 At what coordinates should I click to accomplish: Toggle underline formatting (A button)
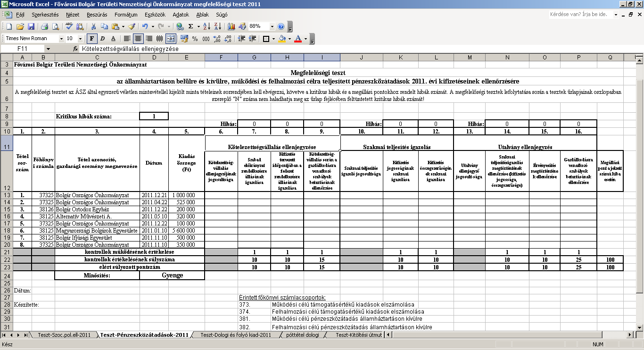click(114, 39)
